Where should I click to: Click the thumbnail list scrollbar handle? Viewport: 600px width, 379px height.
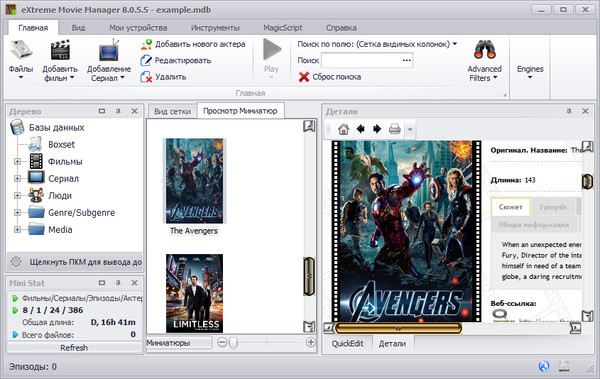pos(309,276)
